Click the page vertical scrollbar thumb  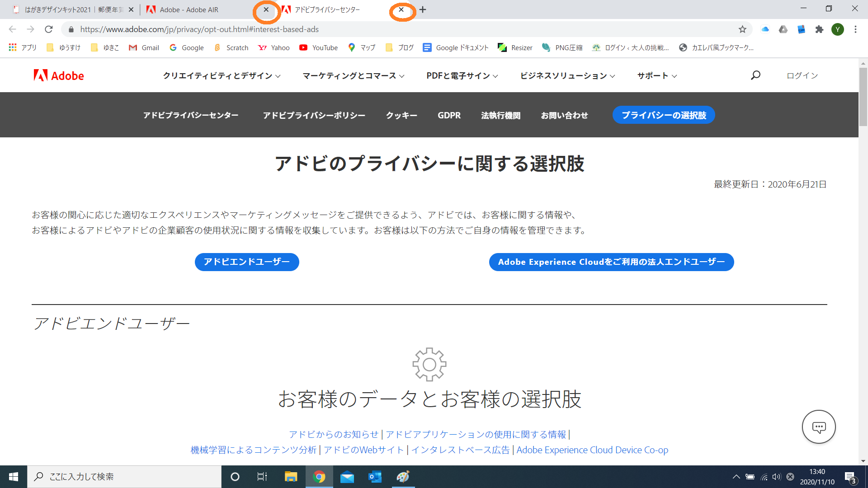click(863, 96)
